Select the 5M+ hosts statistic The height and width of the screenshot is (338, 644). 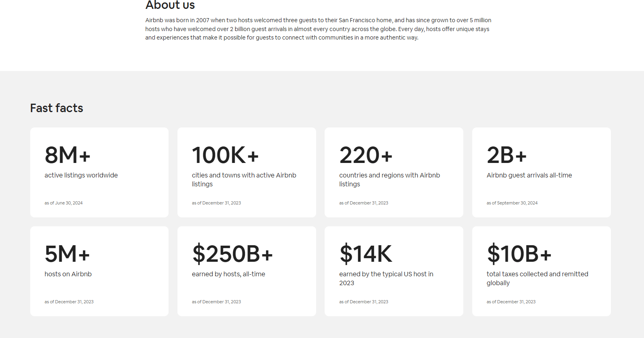tap(67, 254)
